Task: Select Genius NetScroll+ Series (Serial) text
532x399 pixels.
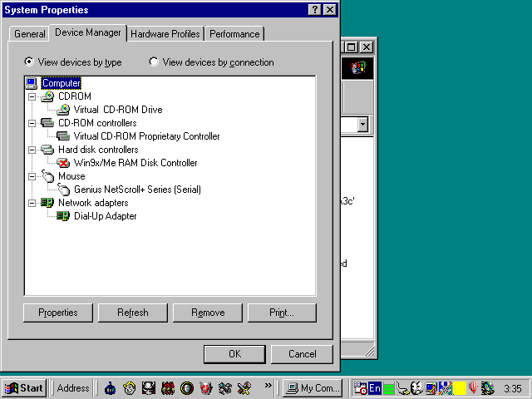Action: (x=137, y=190)
